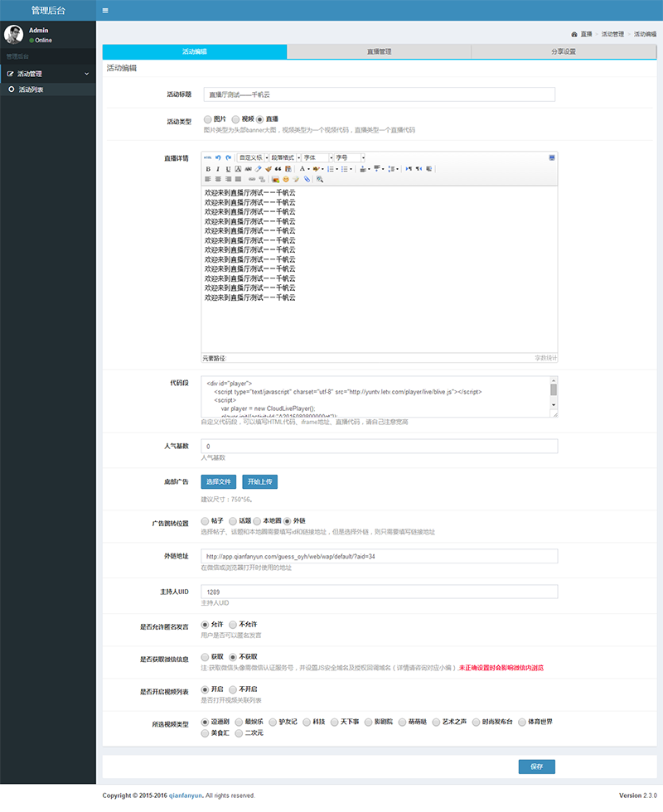Screen dimensions: 663x812
Task: Align editor text right
Action: point(229,179)
